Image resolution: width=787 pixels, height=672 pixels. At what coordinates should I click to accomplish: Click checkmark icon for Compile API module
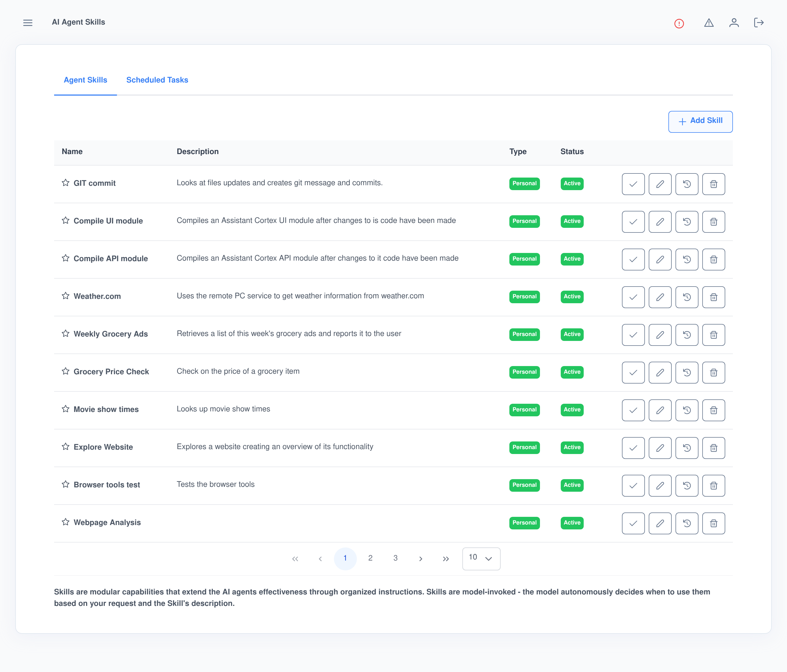633,259
